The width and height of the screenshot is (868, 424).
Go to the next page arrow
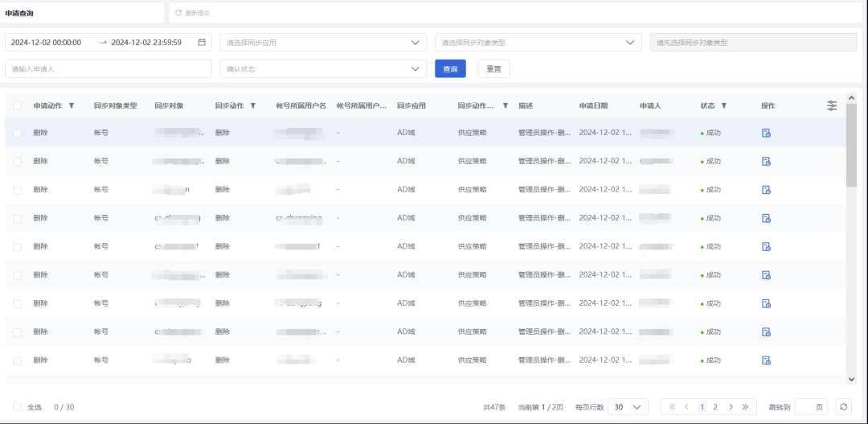(731, 407)
